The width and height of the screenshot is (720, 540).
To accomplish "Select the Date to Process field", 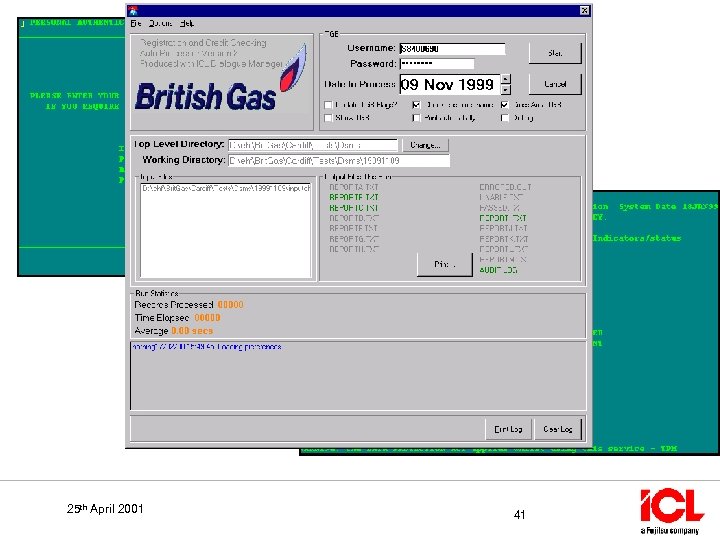I will click(450, 84).
